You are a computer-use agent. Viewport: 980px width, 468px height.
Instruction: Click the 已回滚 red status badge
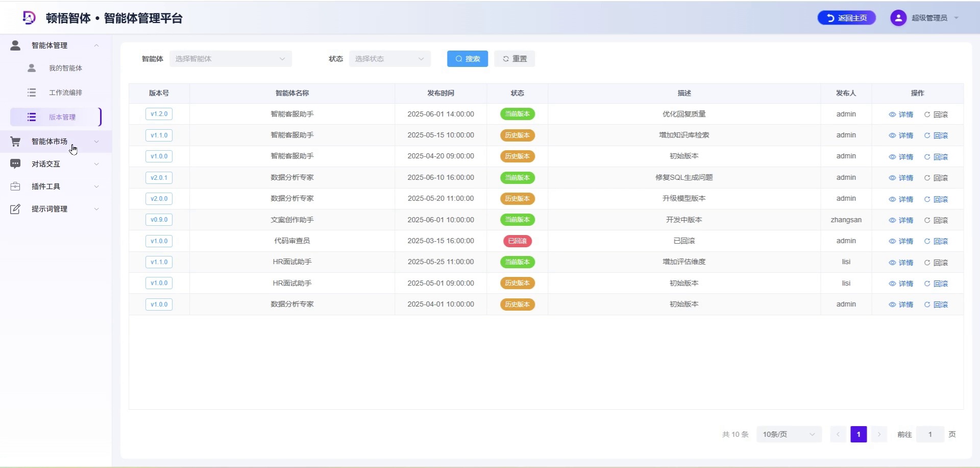pyautogui.click(x=518, y=241)
